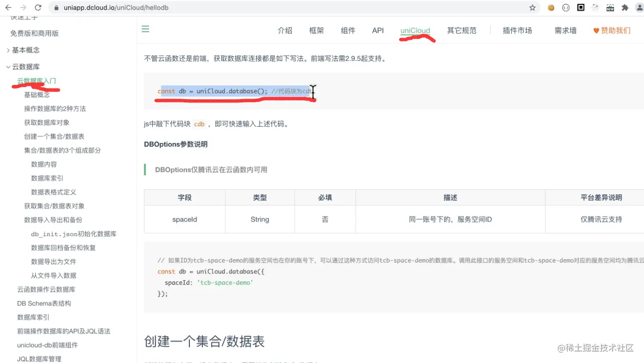Go to 插件市场 link
This screenshot has height=363, width=644.
tap(517, 30)
